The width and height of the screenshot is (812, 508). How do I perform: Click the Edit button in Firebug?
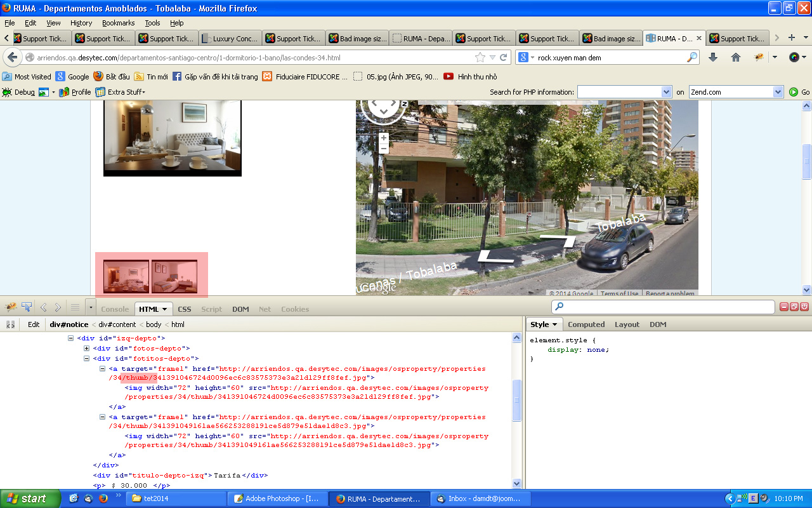pos(34,324)
